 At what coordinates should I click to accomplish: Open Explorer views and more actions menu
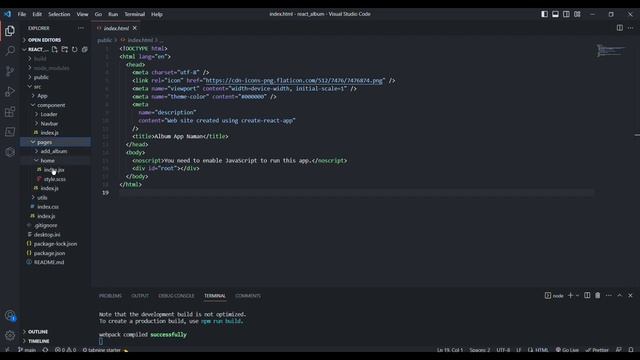click(x=81, y=28)
